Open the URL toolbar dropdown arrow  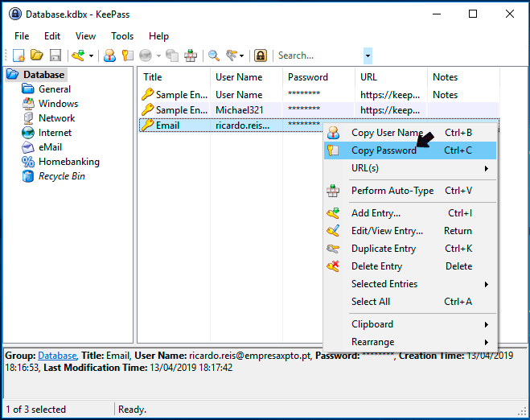[158, 56]
